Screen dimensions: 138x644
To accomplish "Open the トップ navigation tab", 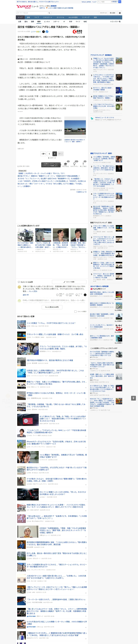I will pos(20,17).
